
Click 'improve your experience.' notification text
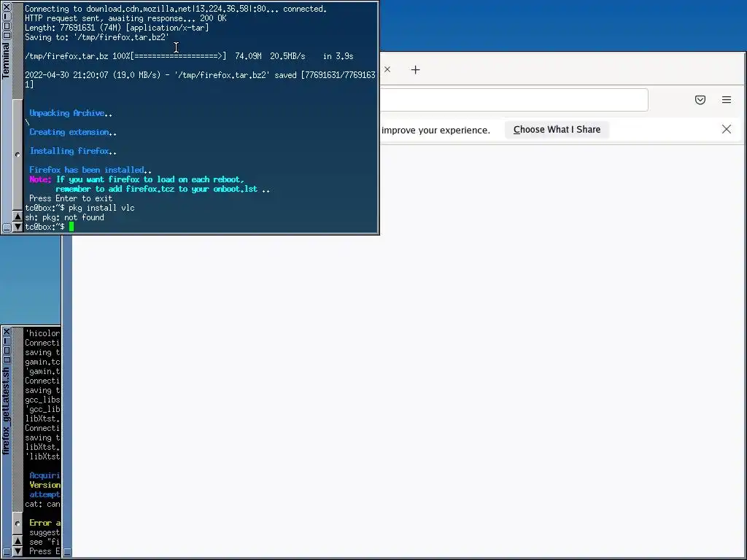436,130
